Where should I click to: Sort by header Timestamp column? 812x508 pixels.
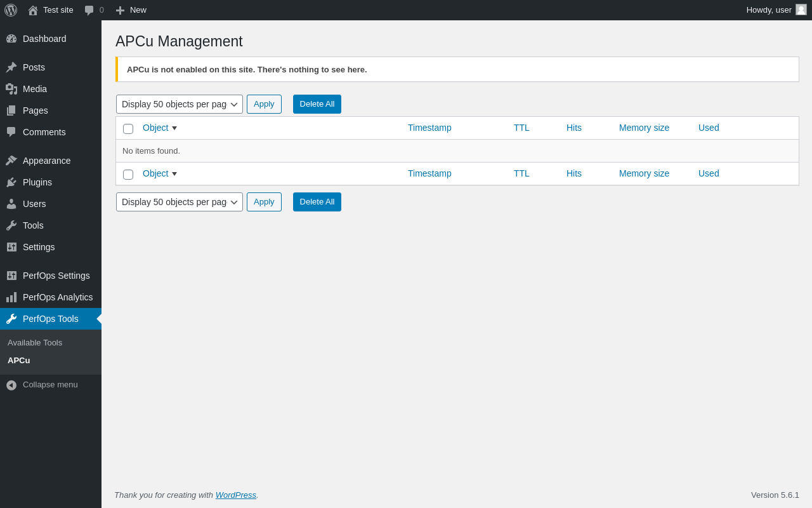(x=429, y=128)
